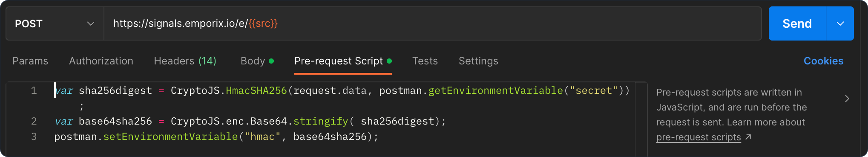Click the stringify method in line 2
The height and width of the screenshot is (157, 868).
pos(321,121)
